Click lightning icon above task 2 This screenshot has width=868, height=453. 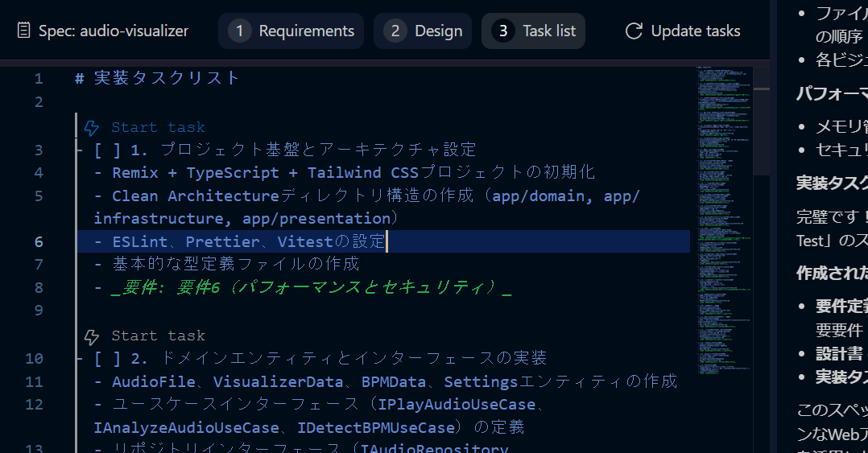click(x=91, y=336)
